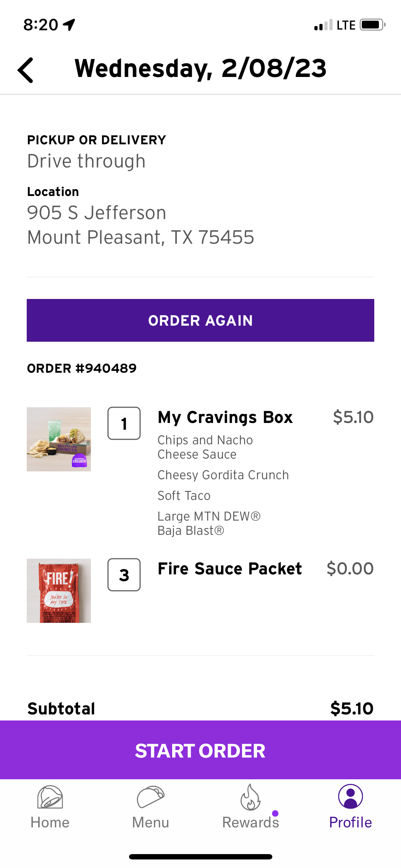401x868 pixels.
Task: Select the My Cravings Box title
Action: (225, 417)
